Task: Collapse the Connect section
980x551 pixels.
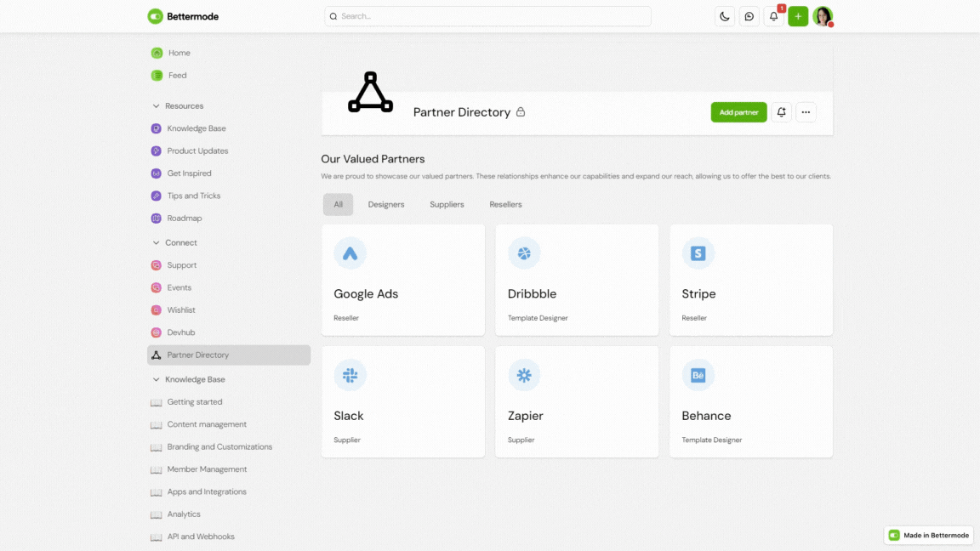Action: (x=156, y=243)
